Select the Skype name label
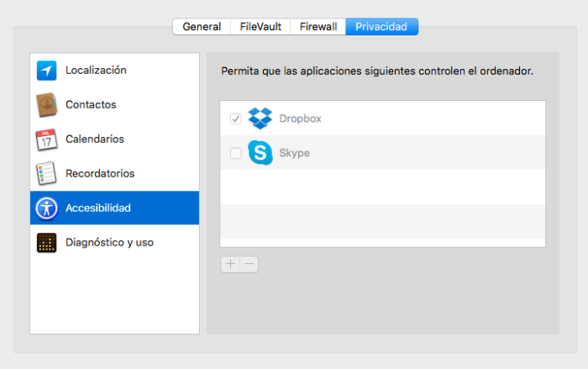The image size is (588, 369). 295,153
